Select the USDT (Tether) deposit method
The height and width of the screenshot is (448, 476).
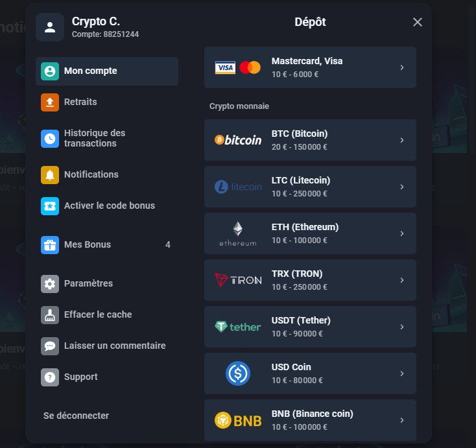tap(310, 327)
